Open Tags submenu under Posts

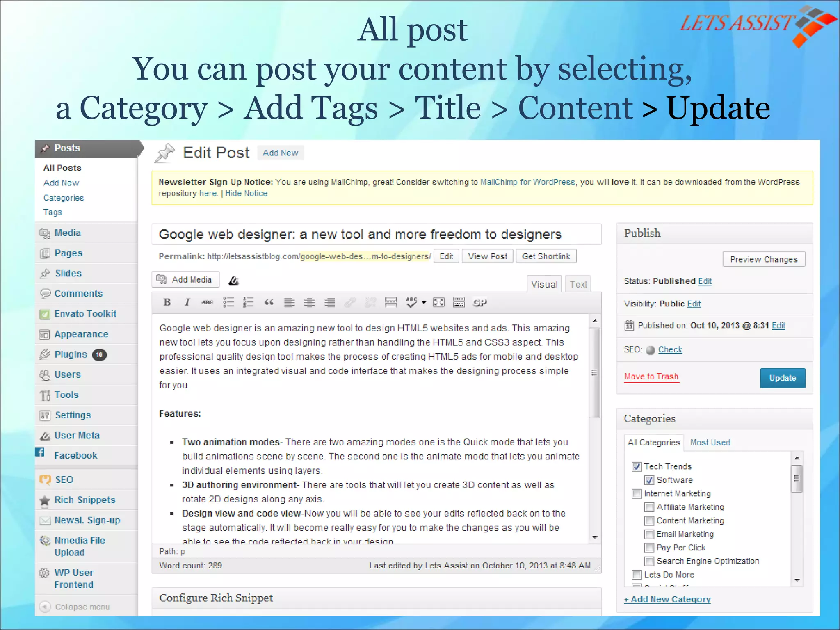(x=53, y=212)
